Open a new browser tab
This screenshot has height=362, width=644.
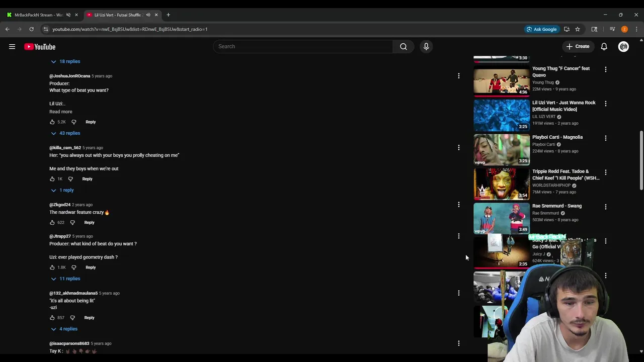click(168, 15)
